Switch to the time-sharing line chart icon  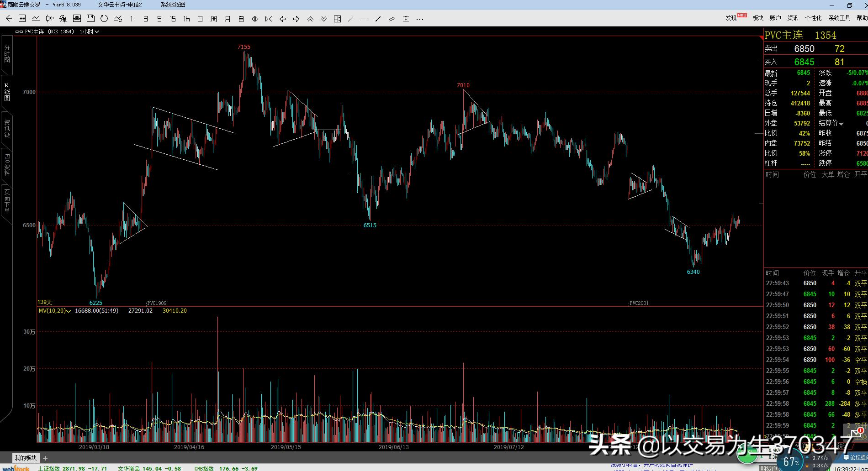coord(36,19)
